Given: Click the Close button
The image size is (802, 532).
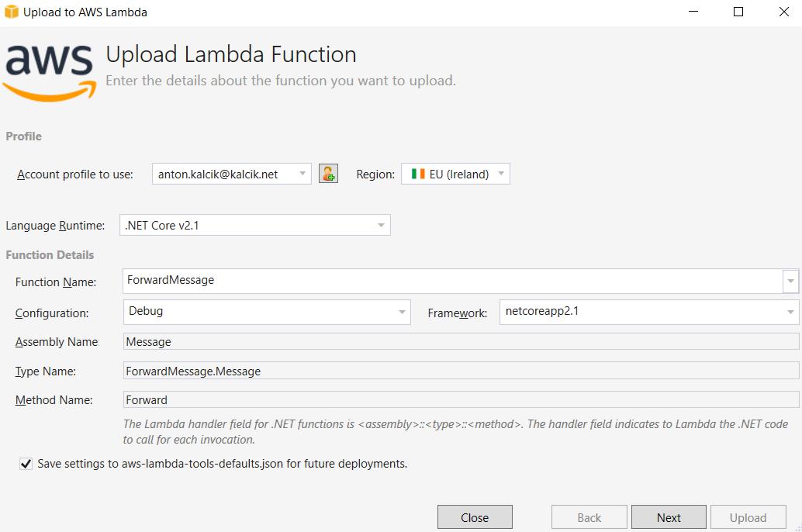Looking at the screenshot, I should (x=475, y=516).
